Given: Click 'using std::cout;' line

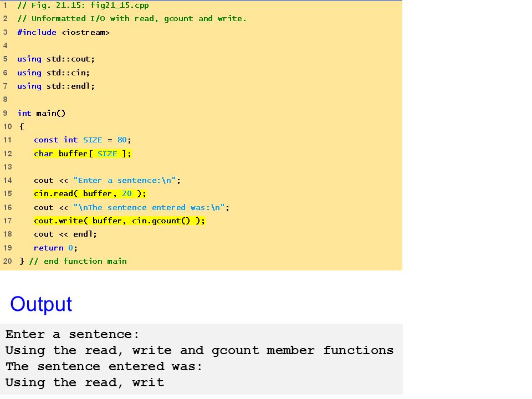Looking at the screenshot, I should (56, 59).
